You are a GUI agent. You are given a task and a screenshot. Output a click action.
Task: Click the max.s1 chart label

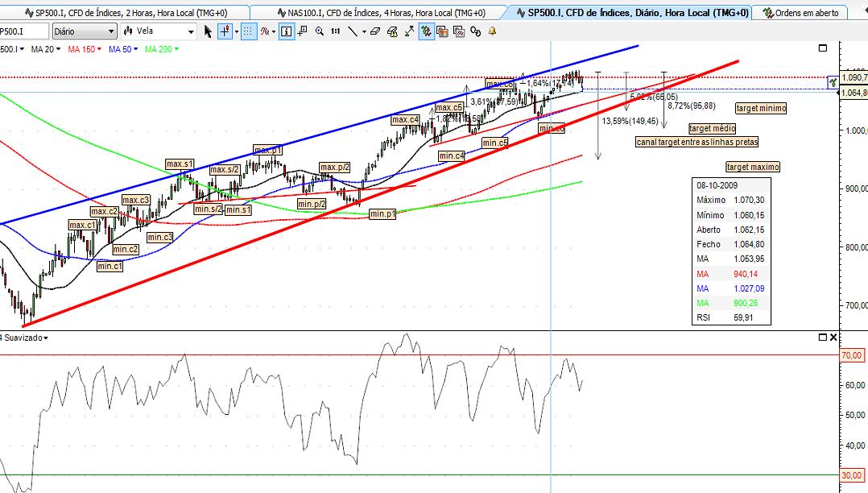[x=180, y=164]
